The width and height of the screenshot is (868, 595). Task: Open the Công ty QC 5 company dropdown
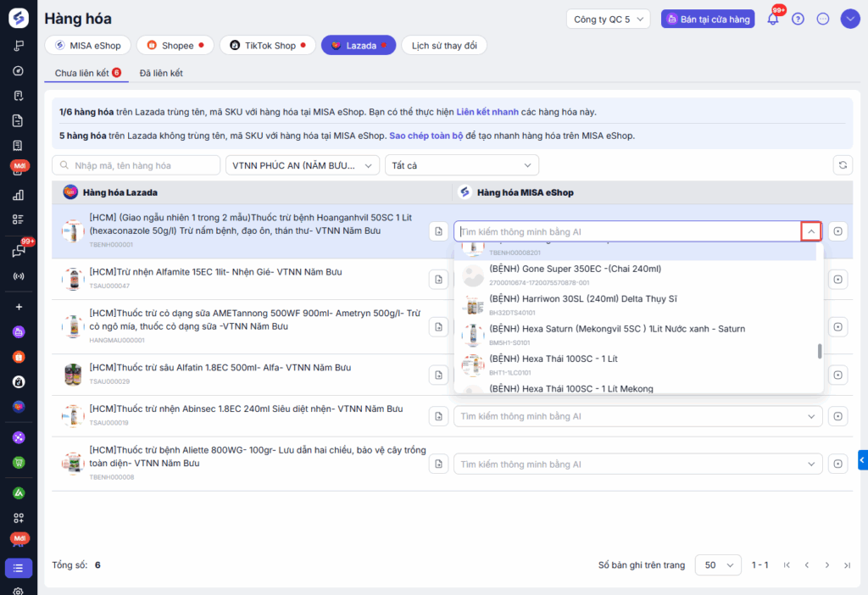608,19
